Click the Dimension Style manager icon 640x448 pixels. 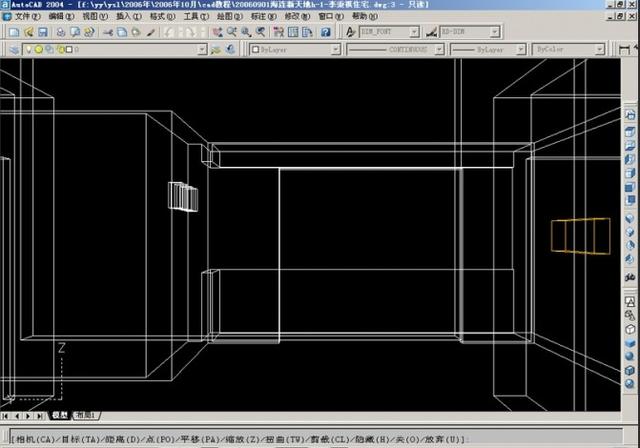[x=431, y=32]
